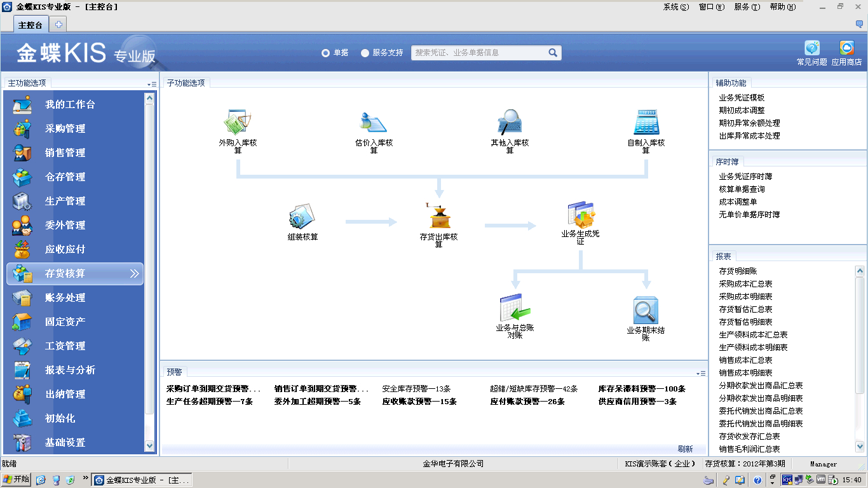Open the 自制入库核算 calculator icon
The height and width of the screenshot is (488, 868).
pos(646,122)
